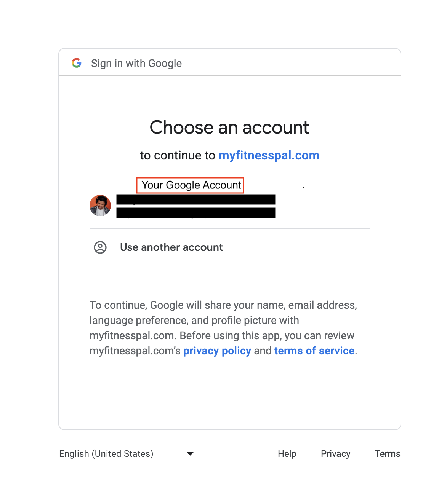Open the terms of service link
The image size is (439, 504).
coord(314,351)
